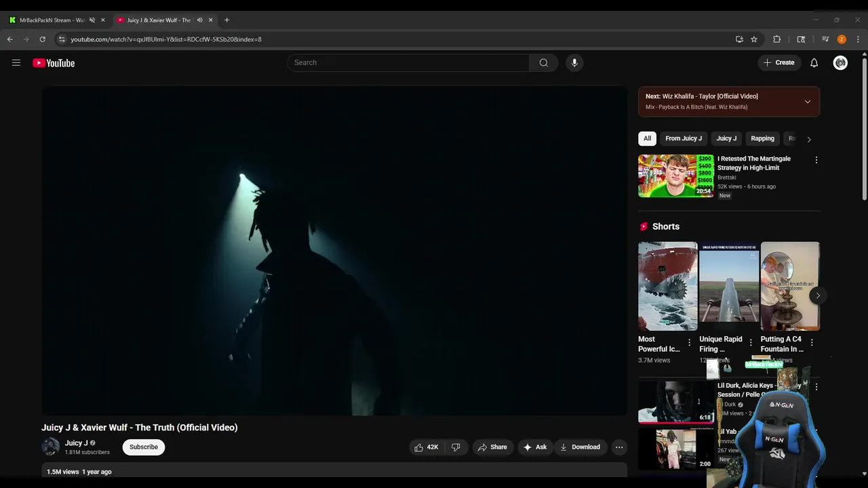Open a new browser tab with plus
Screen dimensions: 868x488
point(226,20)
